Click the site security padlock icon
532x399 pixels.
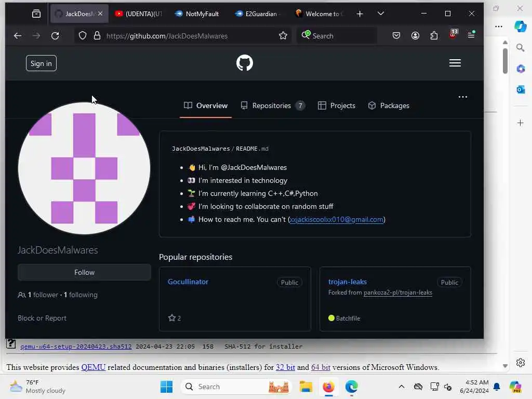coord(97,36)
